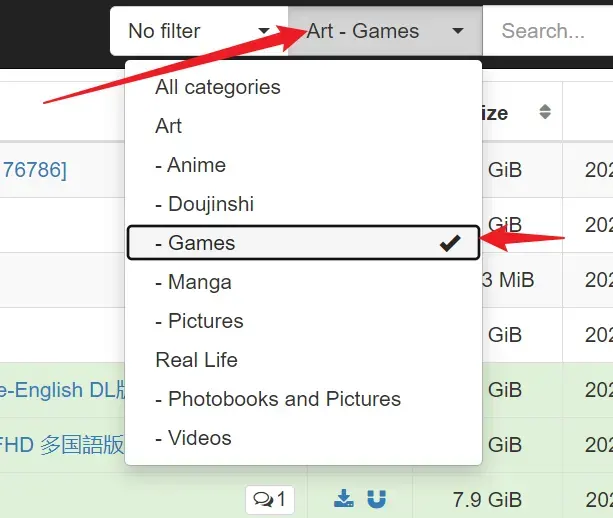
Task: Select the Manga subcategory
Action: pos(303,282)
